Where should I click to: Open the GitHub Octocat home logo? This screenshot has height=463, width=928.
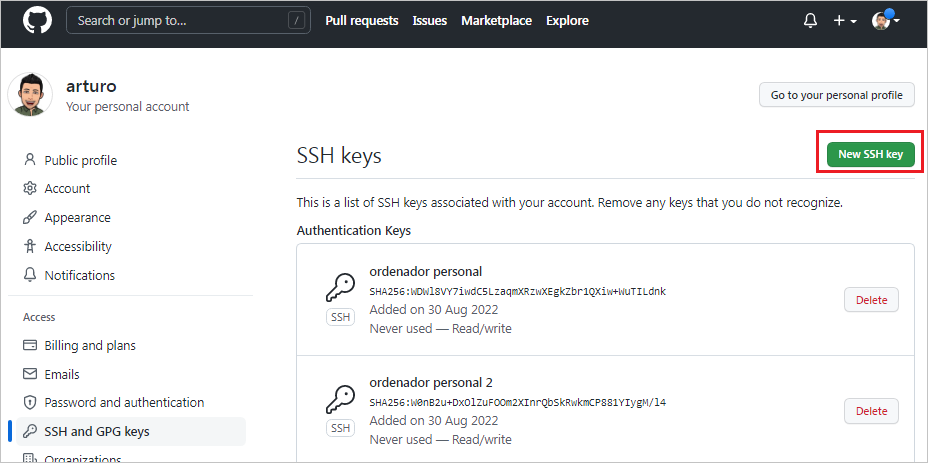[x=37, y=21]
